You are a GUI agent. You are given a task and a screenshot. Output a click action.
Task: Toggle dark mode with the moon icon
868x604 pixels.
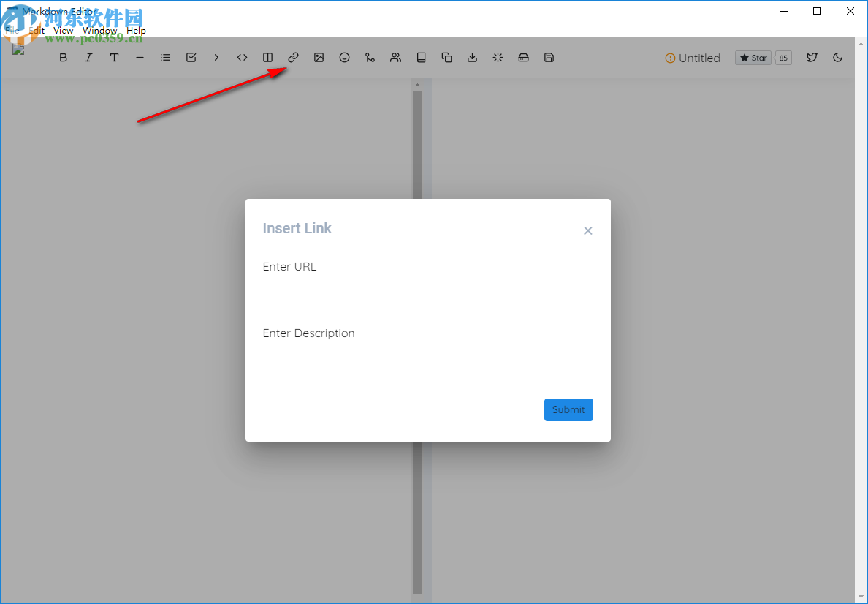tap(837, 57)
